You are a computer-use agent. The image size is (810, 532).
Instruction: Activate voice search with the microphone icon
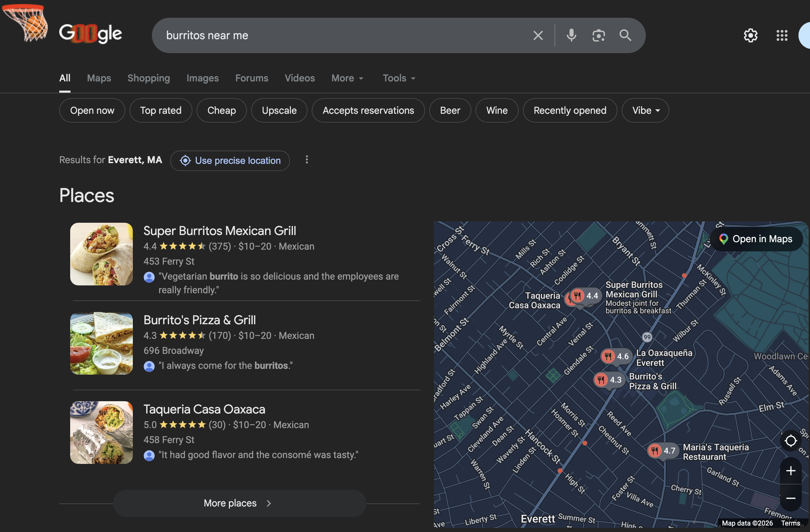pyautogui.click(x=571, y=35)
